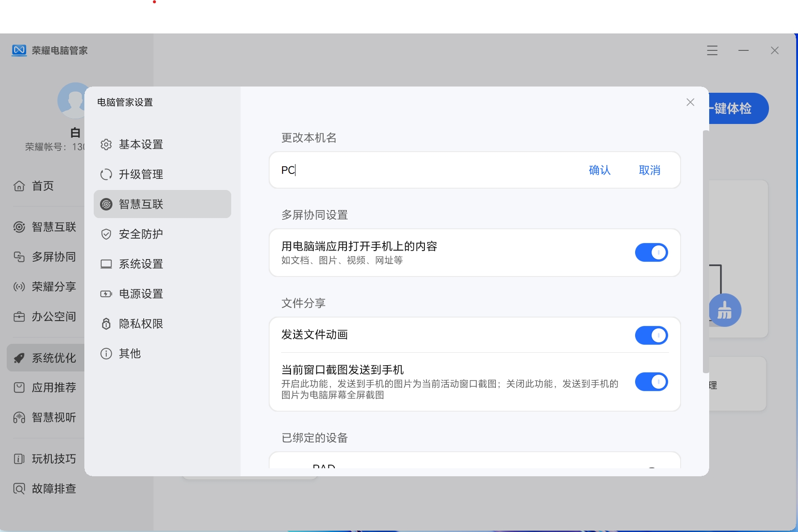This screenshot has width=798, height=532.
Task: Click 取消 to cancel renaming
Action: 649,170
